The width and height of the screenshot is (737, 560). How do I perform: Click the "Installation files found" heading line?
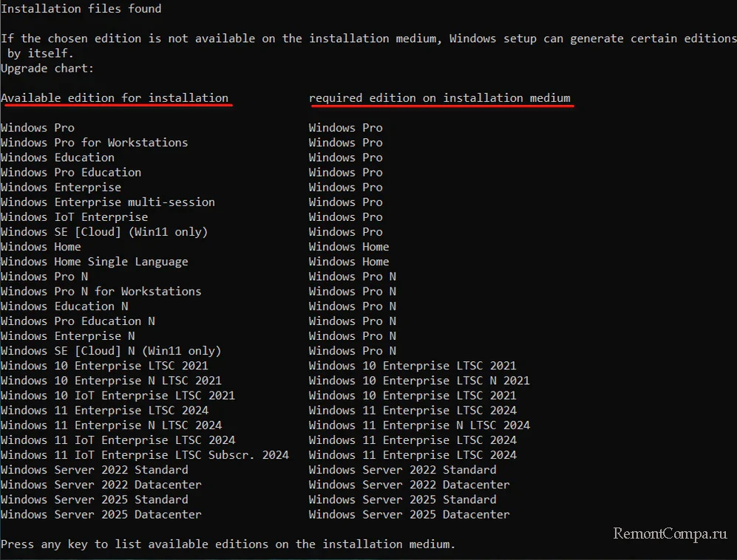81,9
